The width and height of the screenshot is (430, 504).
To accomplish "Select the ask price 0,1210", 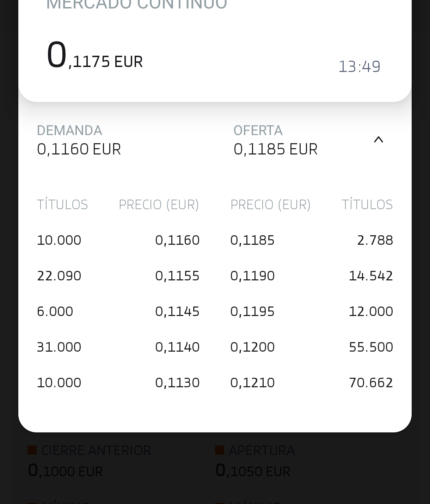I will pyautogui.click(x=252, y=383).
